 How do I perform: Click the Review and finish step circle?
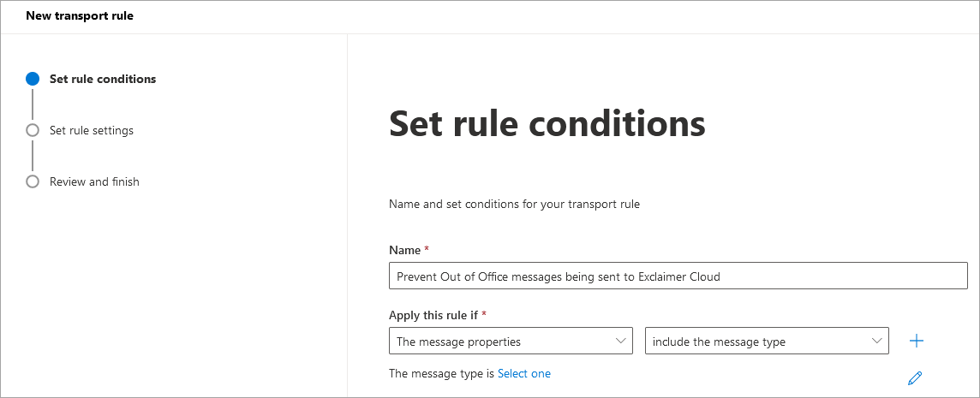[33, 181]
